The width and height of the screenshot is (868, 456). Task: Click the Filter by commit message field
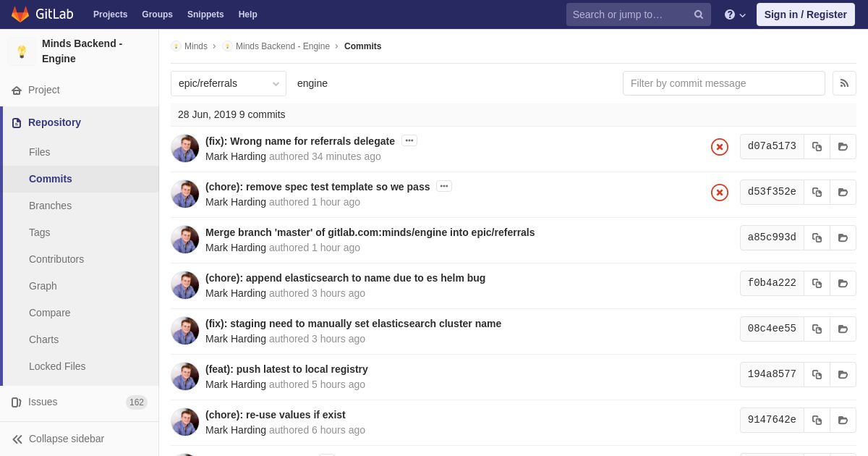(x=724, y=83)
